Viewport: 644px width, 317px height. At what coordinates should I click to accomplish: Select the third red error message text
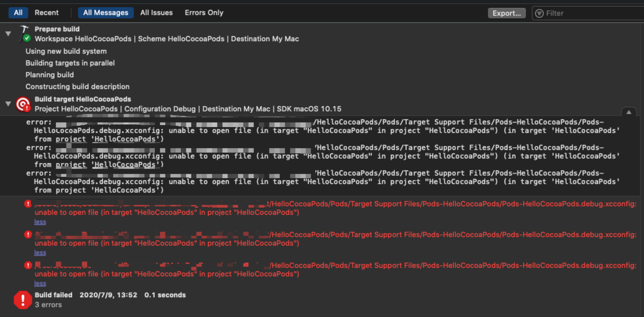tap(335, 270)
